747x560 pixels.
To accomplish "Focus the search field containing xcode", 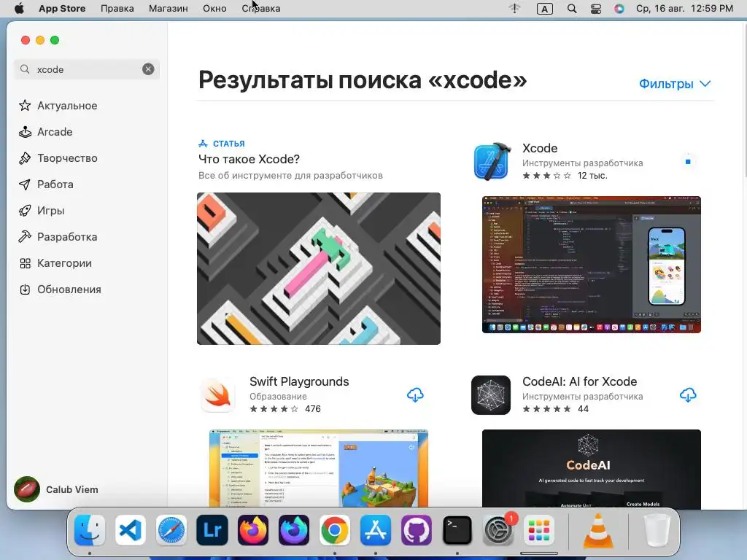I will click(x=87, y=69).
